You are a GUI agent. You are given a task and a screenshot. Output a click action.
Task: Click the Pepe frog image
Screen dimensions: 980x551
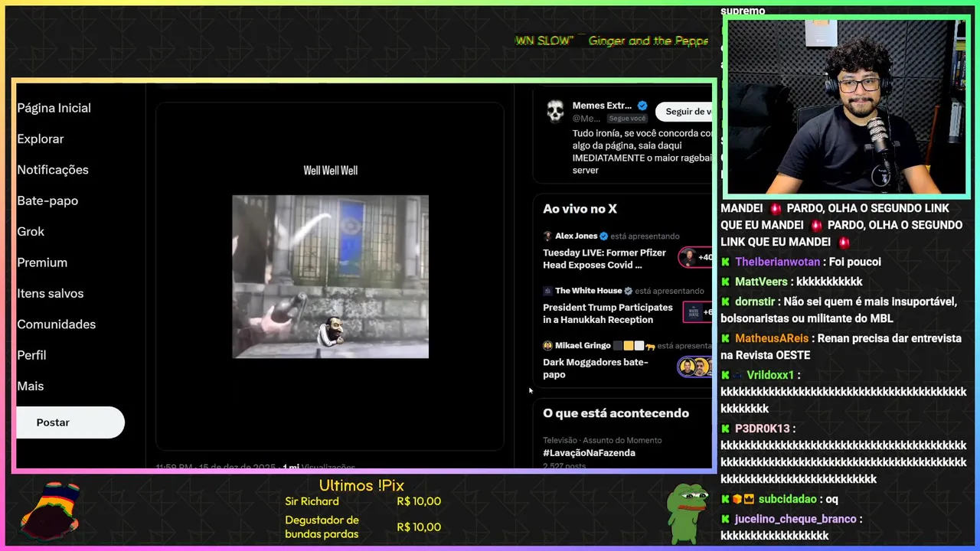pyautogui.click(x=687, y=513)
